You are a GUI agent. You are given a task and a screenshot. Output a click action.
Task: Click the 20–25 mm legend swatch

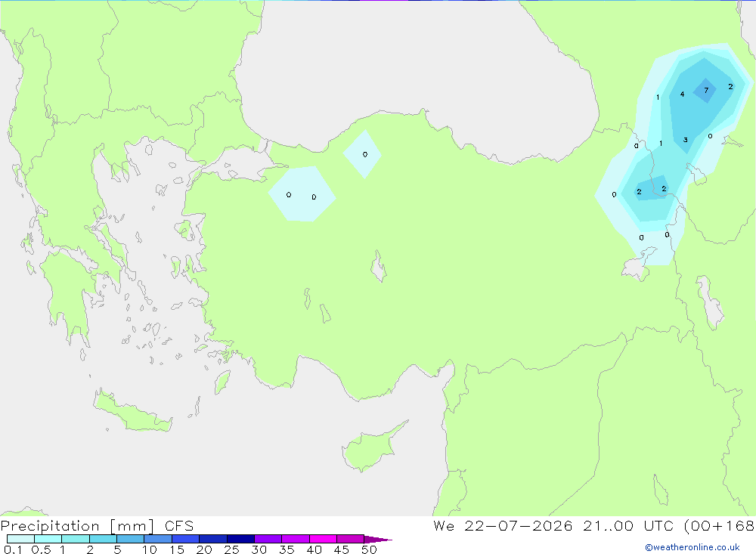click(213, 539)
